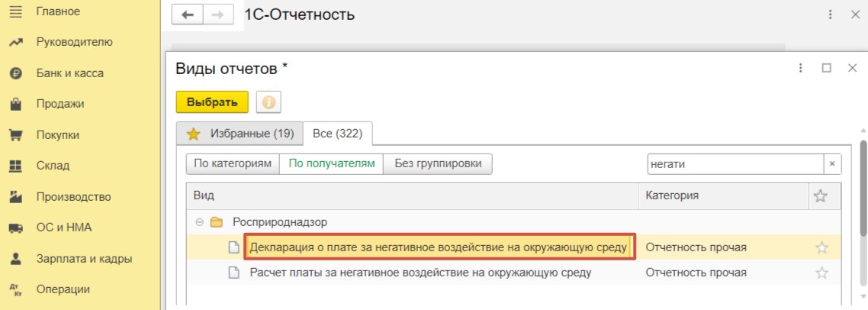Switch to the Избранные (19) tab
The width and height of the screenshot is (868, 310).
(x=240, y=134)
